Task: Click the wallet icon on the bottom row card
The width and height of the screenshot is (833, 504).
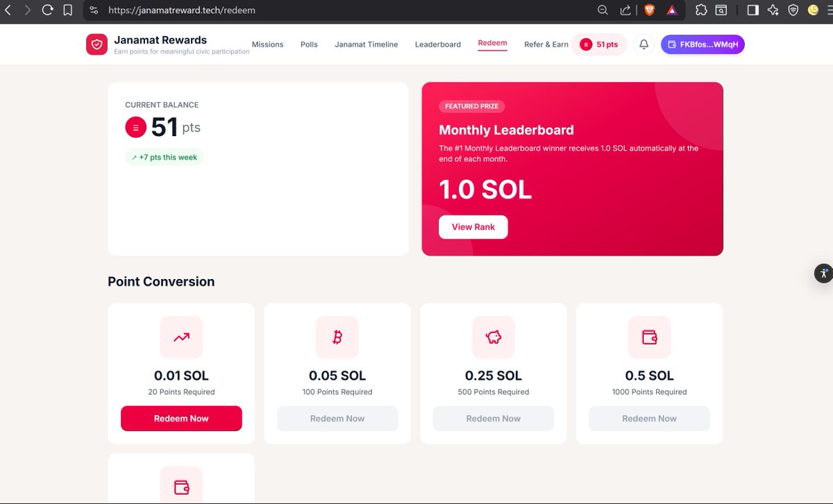Action: [181, 487]
